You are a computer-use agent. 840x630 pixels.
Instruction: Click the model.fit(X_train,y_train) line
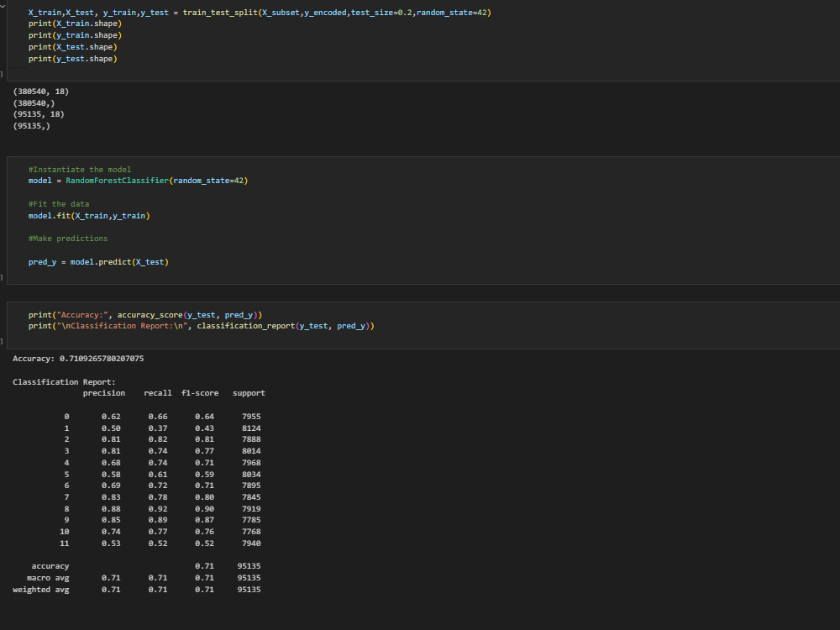pyautogui.click(x=89, y=216)
